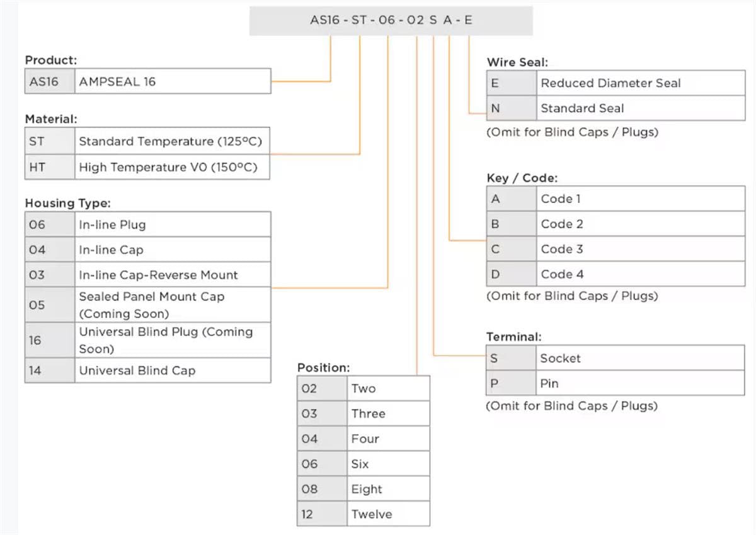Image resolution: width=756 pixels, height=535 pixels.
Task: Select the AS16 product code cell
Action: coord(50,81)
